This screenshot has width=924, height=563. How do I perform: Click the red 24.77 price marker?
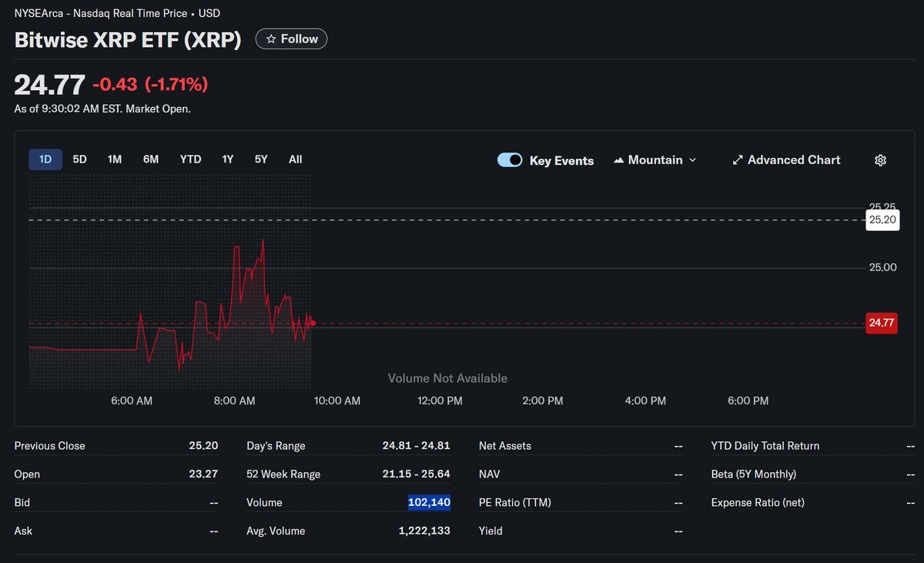pyautogui.click(x=882, y=323)
